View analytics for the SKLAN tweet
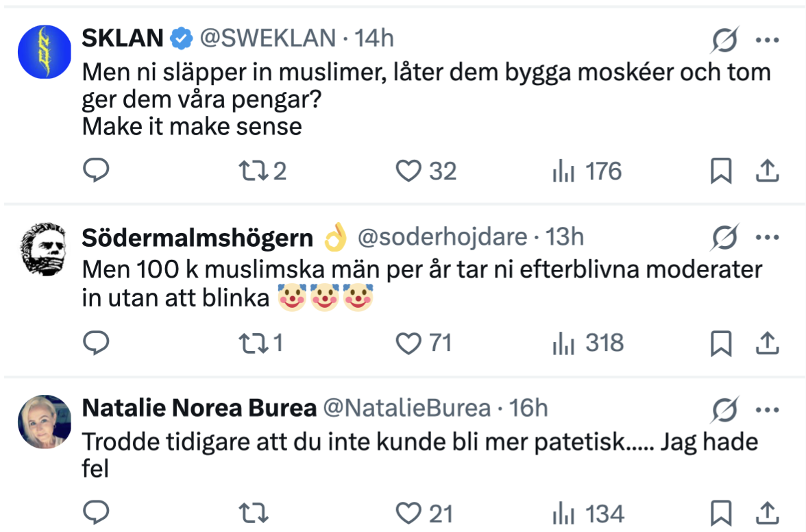806x532 pixels. [563, 171]
